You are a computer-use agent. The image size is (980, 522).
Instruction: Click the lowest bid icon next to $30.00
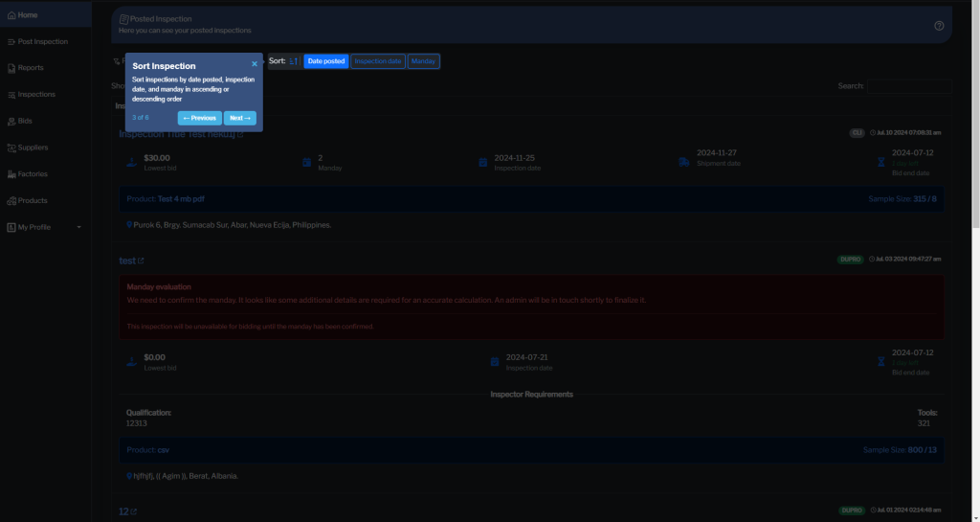(x=131, y=163)
